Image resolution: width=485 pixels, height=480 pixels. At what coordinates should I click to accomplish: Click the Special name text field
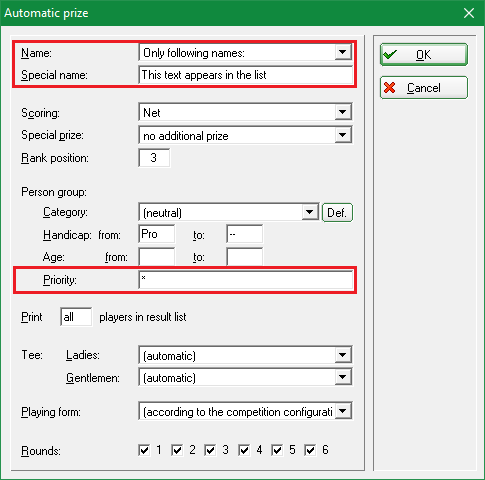tap(245, 75)
